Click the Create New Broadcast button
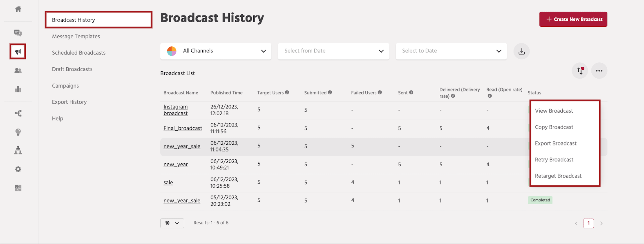The image size is (644, 244). 573,19
